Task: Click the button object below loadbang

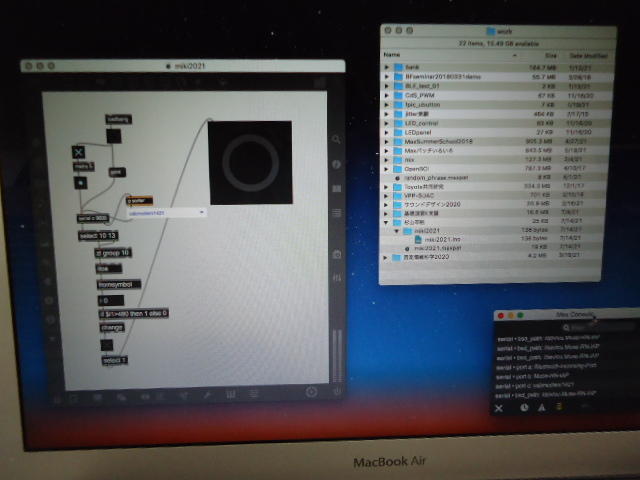Action: point(113,136)
